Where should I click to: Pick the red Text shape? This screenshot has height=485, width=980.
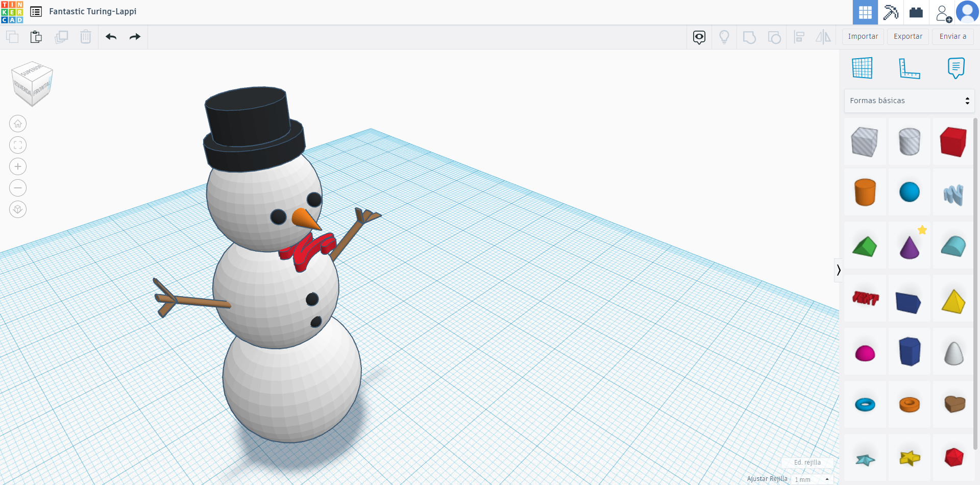[865, 298]
